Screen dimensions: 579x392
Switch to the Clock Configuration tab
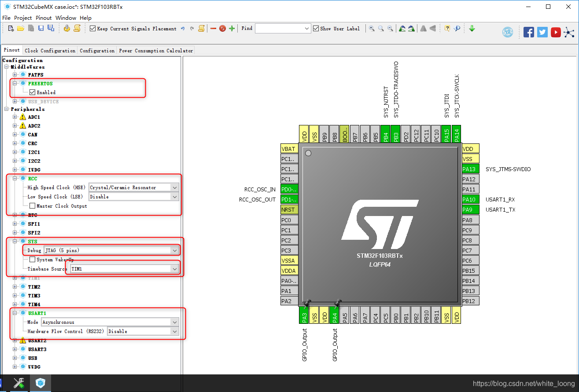50,50
